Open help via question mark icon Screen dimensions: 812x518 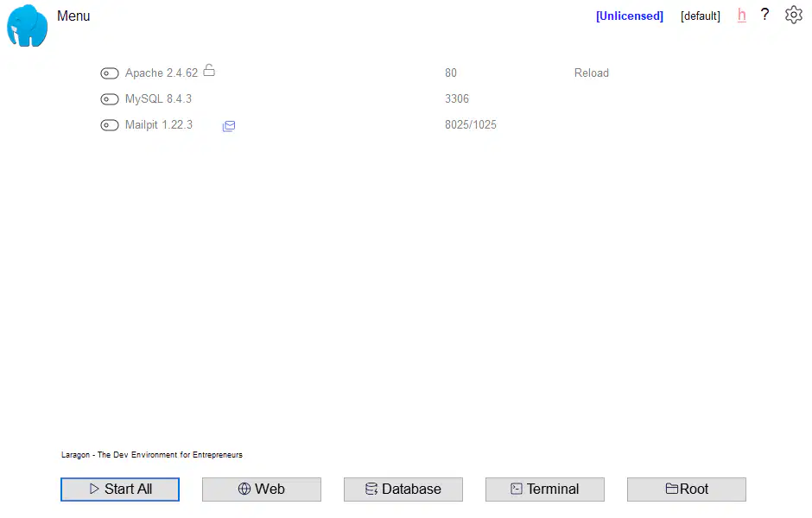(764, 15)
